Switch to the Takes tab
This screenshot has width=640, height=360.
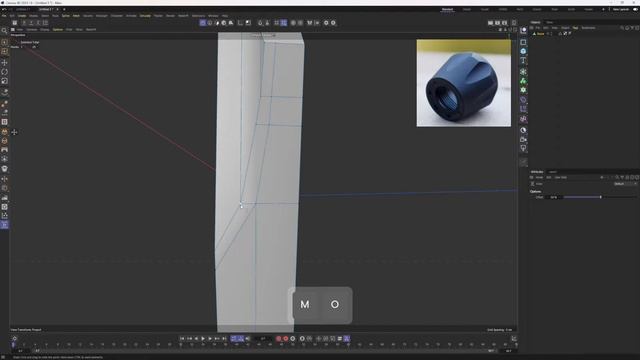550,22
